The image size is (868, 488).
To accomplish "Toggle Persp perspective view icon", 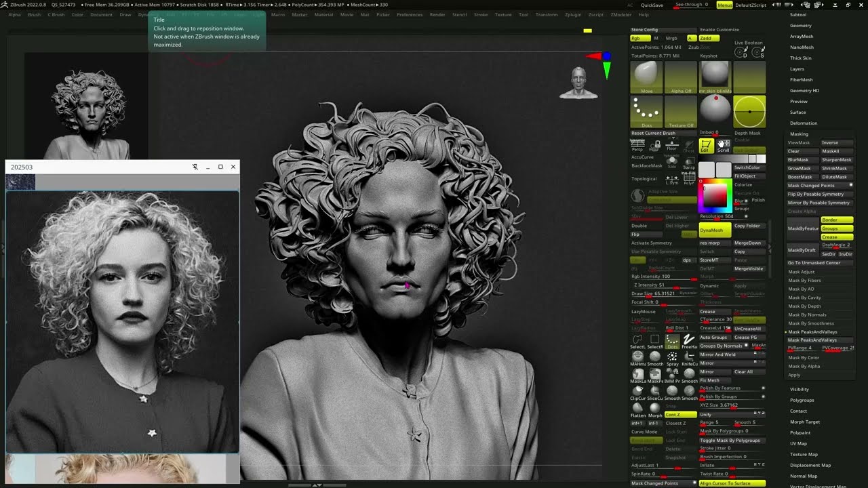I will pyautogui.click(x=637, y=145).
